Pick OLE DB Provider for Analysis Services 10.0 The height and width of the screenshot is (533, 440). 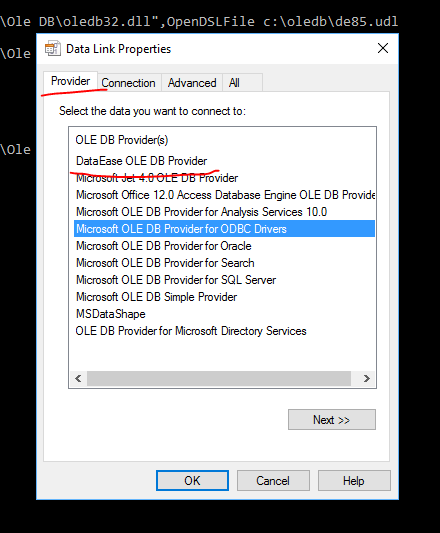(201, 212)
